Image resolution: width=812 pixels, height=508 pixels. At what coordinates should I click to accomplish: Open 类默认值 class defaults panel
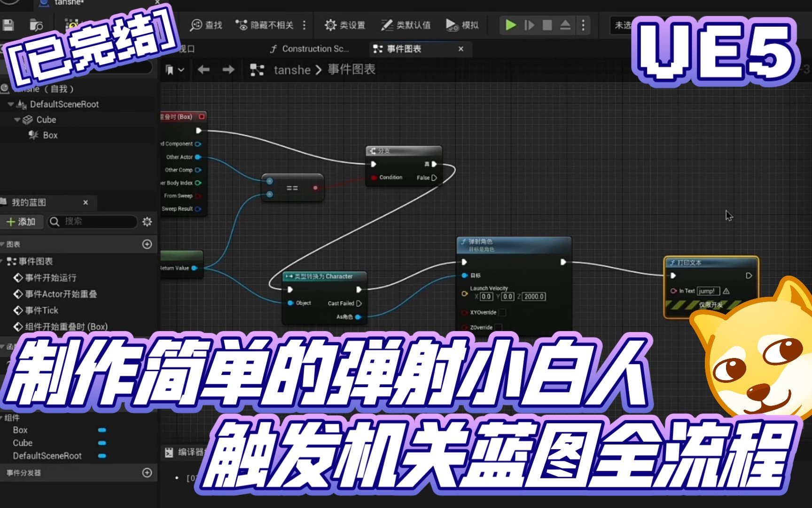405,25
